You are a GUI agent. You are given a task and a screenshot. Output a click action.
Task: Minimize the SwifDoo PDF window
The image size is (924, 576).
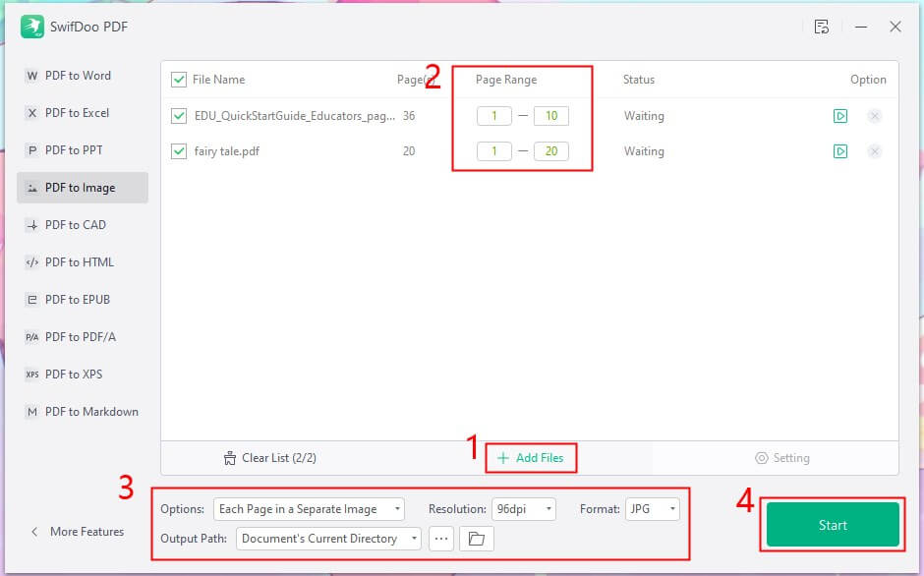tap(861, 27)
